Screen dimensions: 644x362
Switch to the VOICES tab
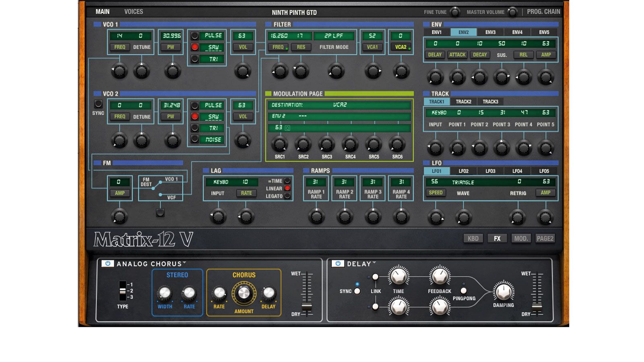tap(134, 12)
